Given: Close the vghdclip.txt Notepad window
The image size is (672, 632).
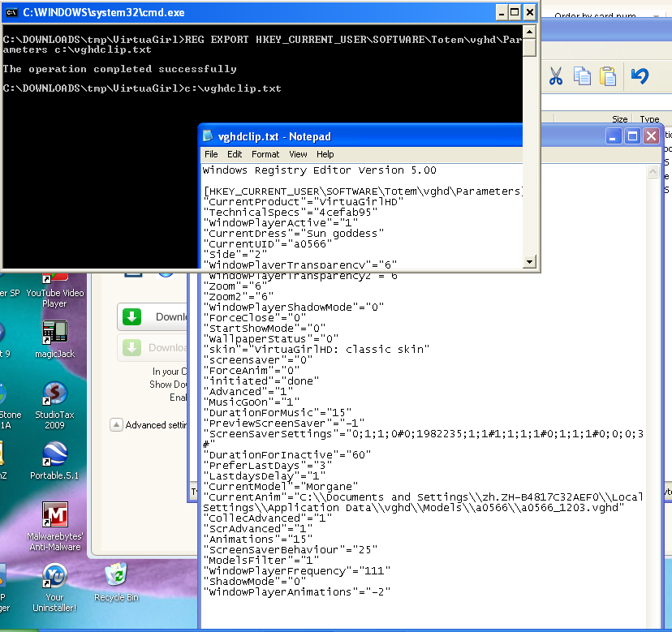Looking at the screenshot, I should tap(652, 136).
